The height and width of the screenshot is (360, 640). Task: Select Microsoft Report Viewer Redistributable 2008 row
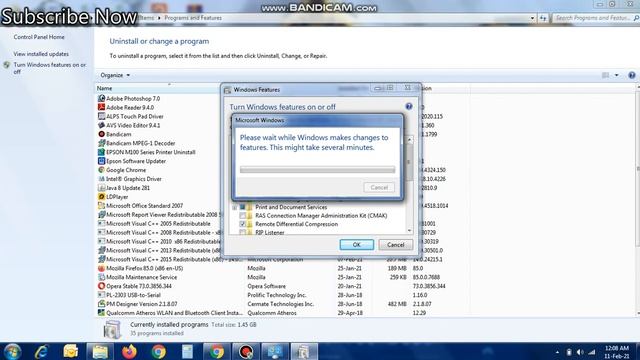point(159,215)
